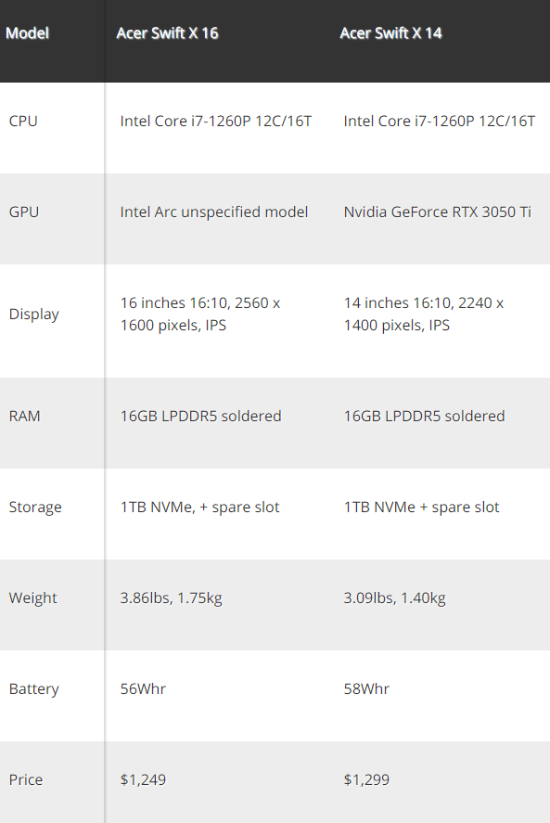Click the Storage row label
This screenshot has height=823, width=550.
coord(35,507)
